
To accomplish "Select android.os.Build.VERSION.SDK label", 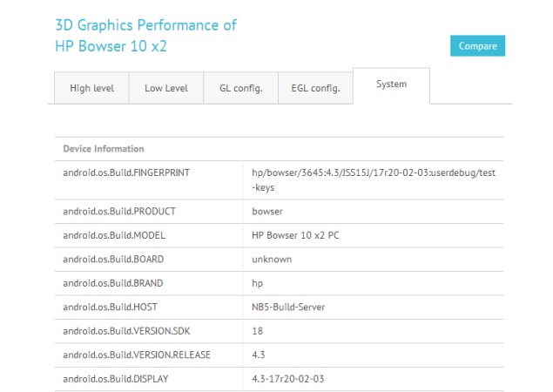I will click(x=126, y=331).
